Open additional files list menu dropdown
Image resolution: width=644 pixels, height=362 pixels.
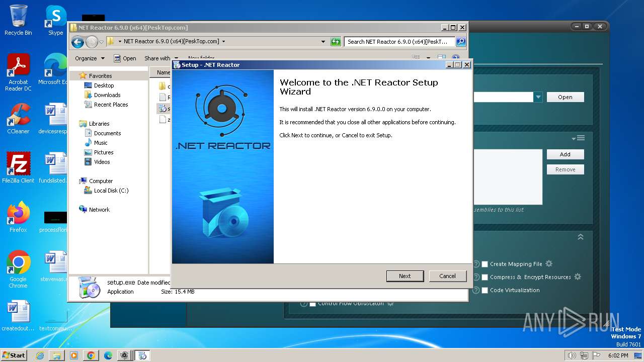(578, 138)
